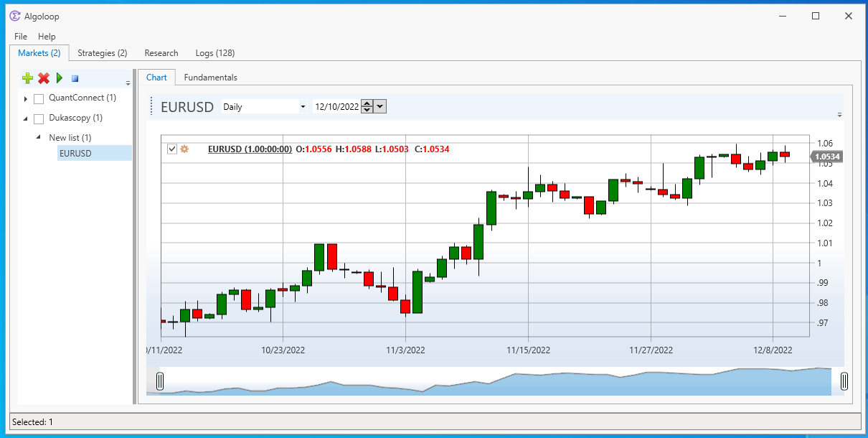The width and height of the screenshot is (868, 438).
Task: Decrease the date with the down spinner
Action: 367,110
